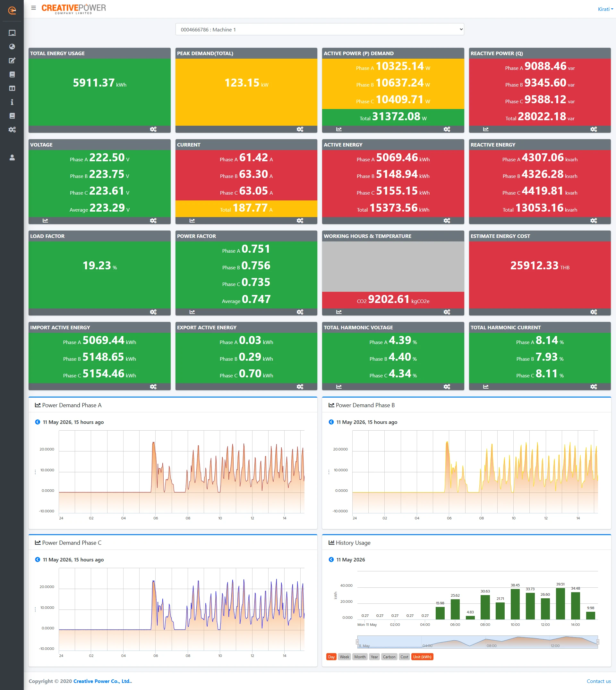Expand the Kirati user menu
Image resolution: width=616 pixels, height=690 pixels.
click(605, 9)
